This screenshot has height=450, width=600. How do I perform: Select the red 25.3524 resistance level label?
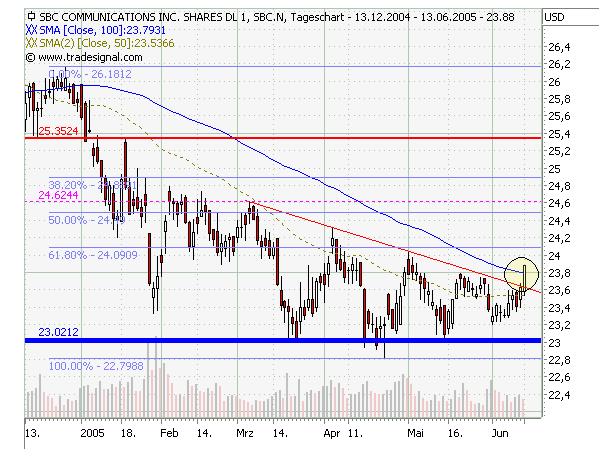pos(58,130)
